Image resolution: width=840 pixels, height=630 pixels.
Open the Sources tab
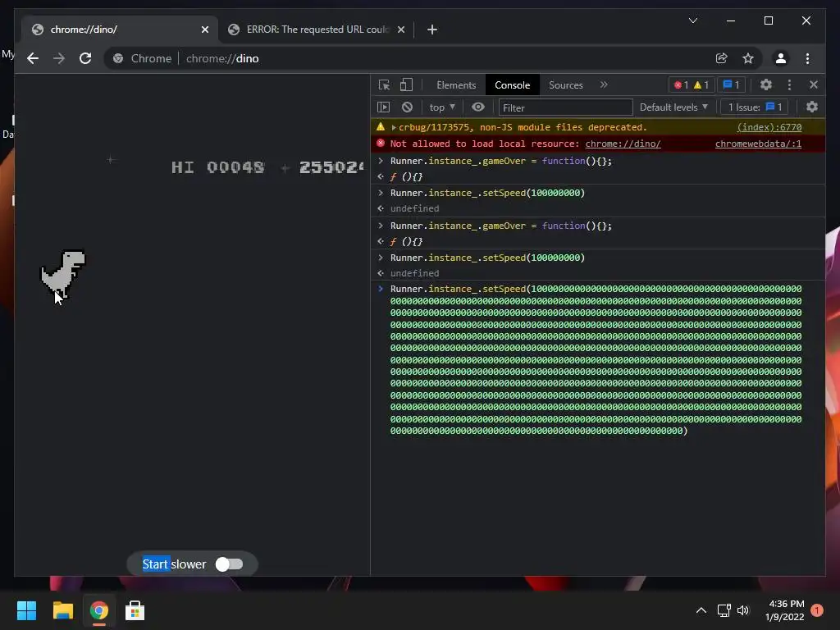coord(566,85)
